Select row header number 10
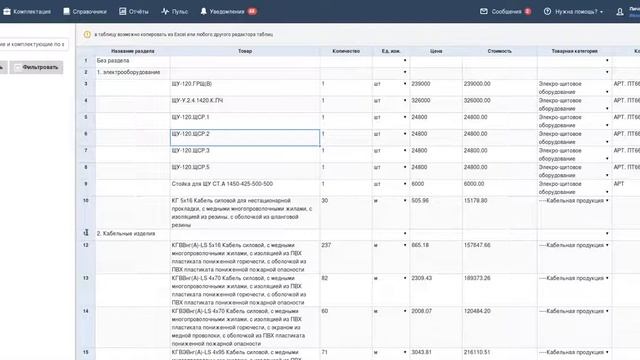 [x=86, y=213]
